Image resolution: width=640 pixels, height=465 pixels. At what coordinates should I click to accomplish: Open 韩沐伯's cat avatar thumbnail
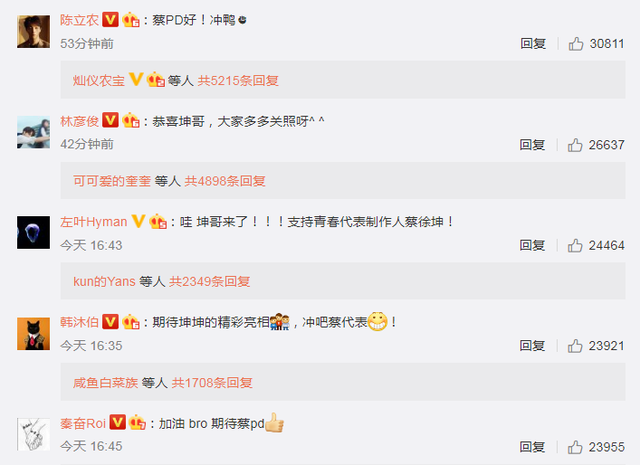tap(33, 334)
